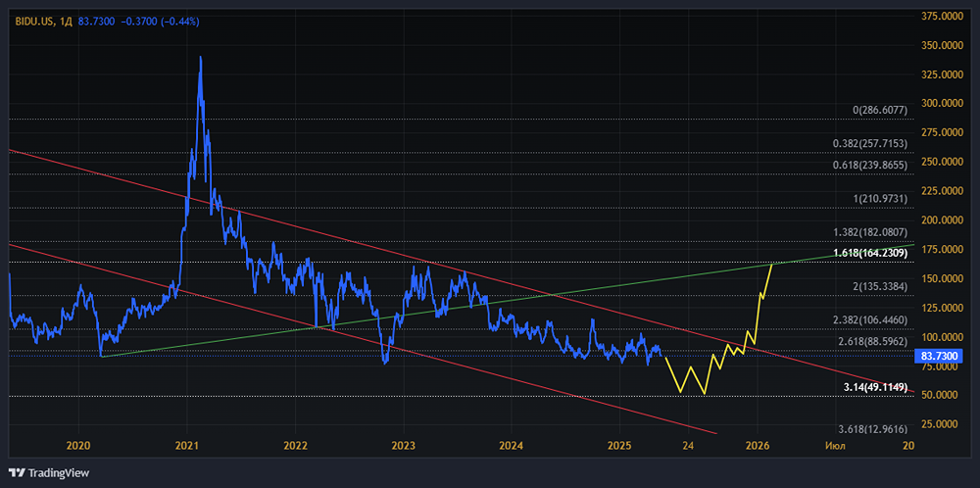
Task: Click the 175.0000 price axis label
Action: click(941, 249)
